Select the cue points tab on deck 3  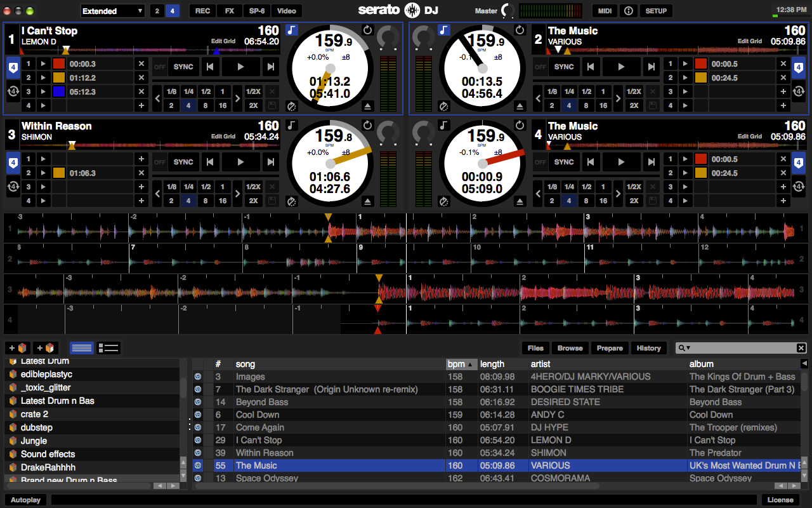point(13,163)
